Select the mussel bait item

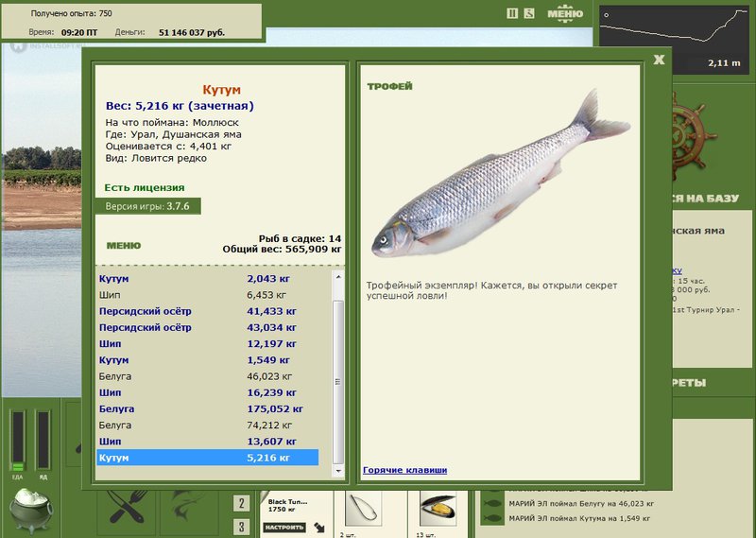(x=438, y=509)
